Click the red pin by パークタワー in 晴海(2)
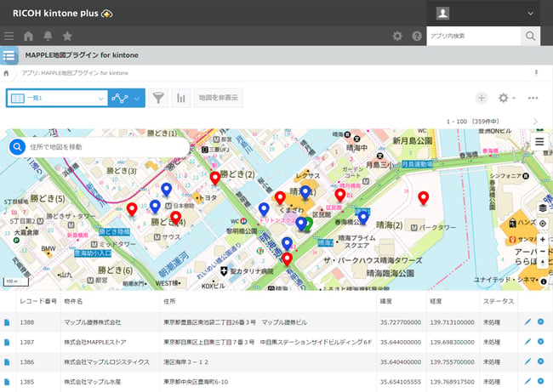 pos(423,198)
